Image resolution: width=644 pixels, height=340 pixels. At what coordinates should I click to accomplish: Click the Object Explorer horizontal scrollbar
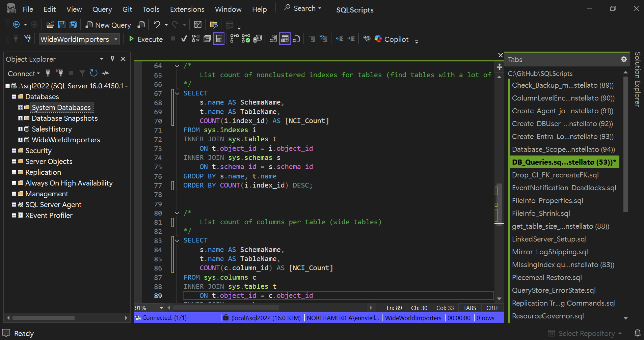click(x=43, y=318)
